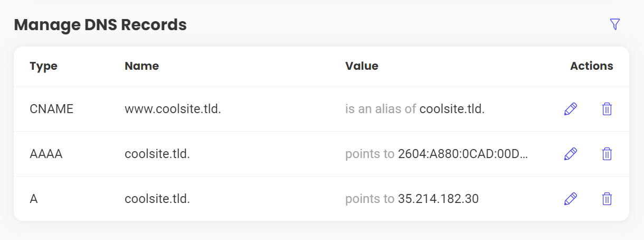
Task: Click the AAAA type cell
Action: click(46, 154)
